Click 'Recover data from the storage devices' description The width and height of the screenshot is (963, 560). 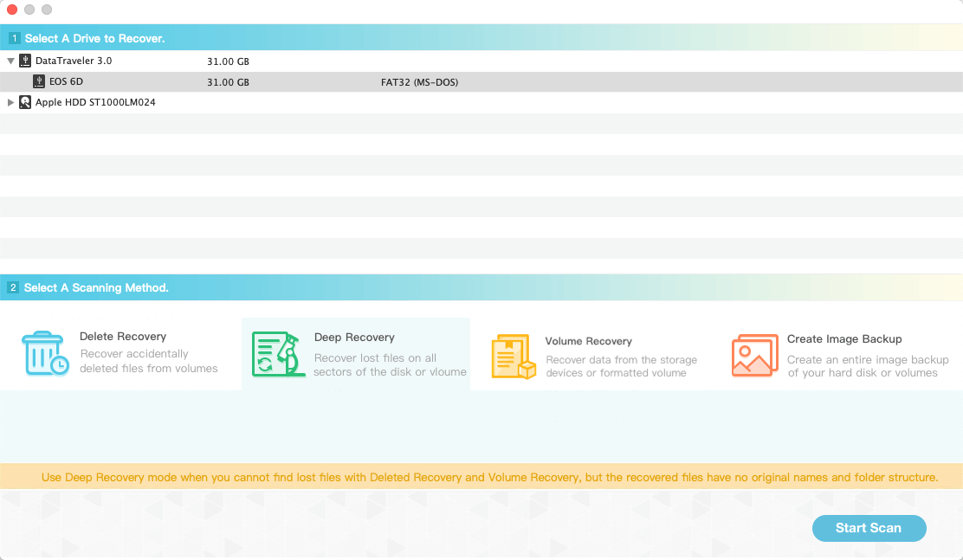click(622, 367)
